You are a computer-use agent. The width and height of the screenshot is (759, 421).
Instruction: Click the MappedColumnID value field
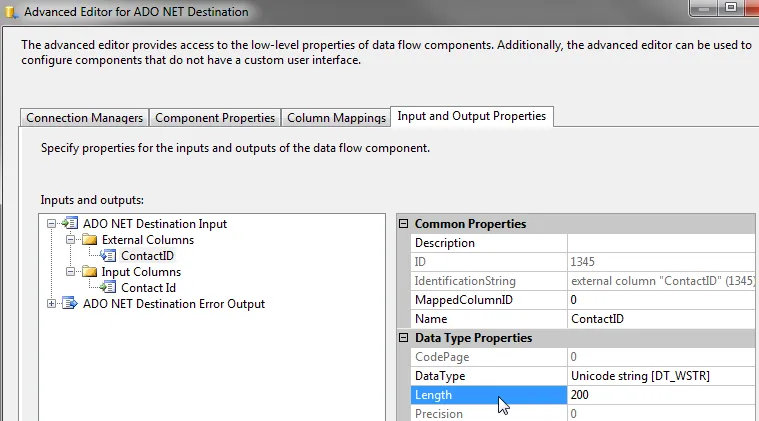pyautogui.click(x=661, y=300)
